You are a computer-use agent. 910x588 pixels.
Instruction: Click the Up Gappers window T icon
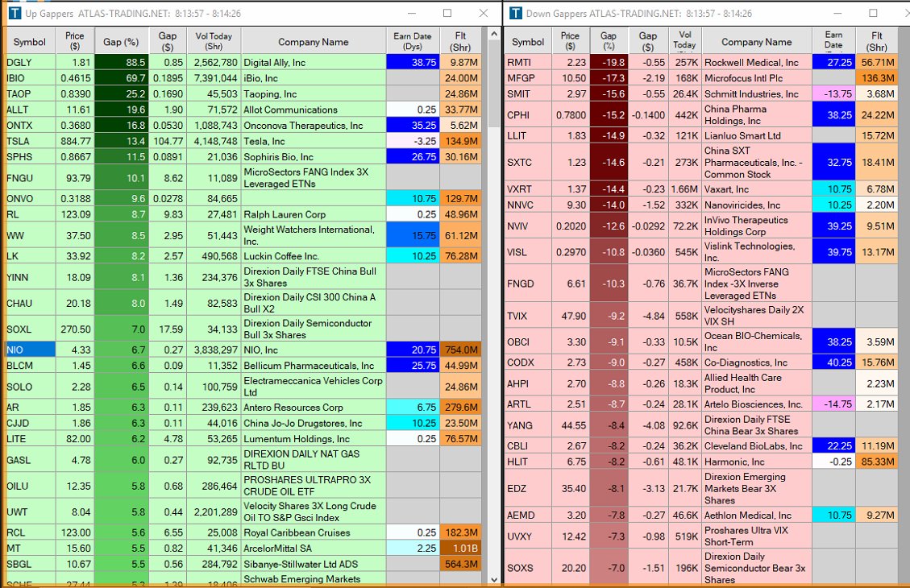[x=15, y=13]
